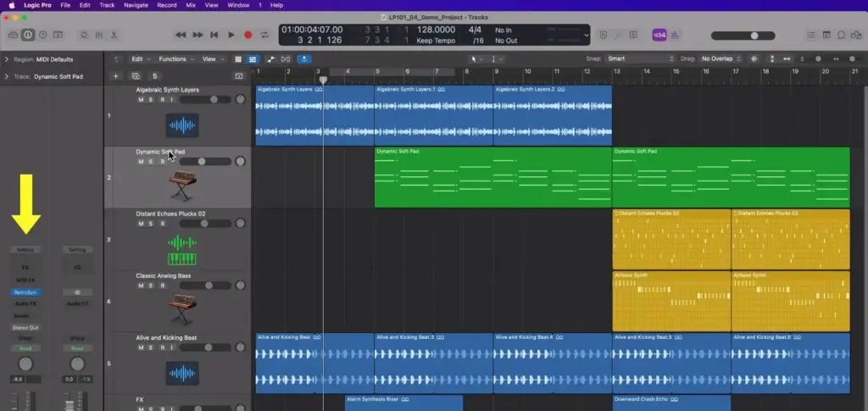Open the File menu

click(x=65, y=5)
